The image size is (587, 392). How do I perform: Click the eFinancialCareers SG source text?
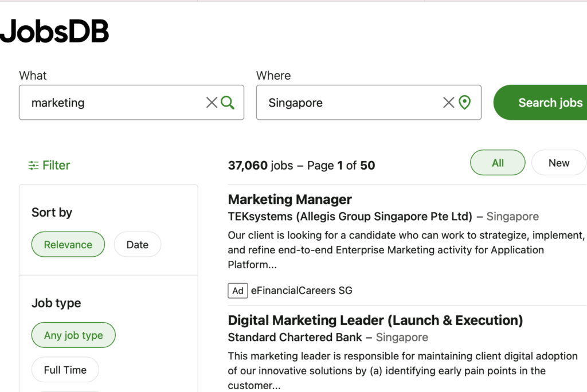pos(302,291)
